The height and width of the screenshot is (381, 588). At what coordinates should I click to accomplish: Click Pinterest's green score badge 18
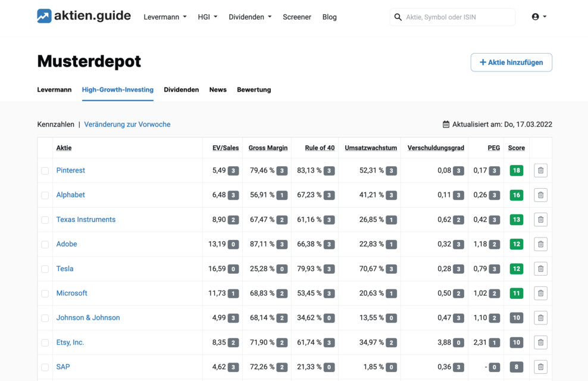tap(517, 171)
